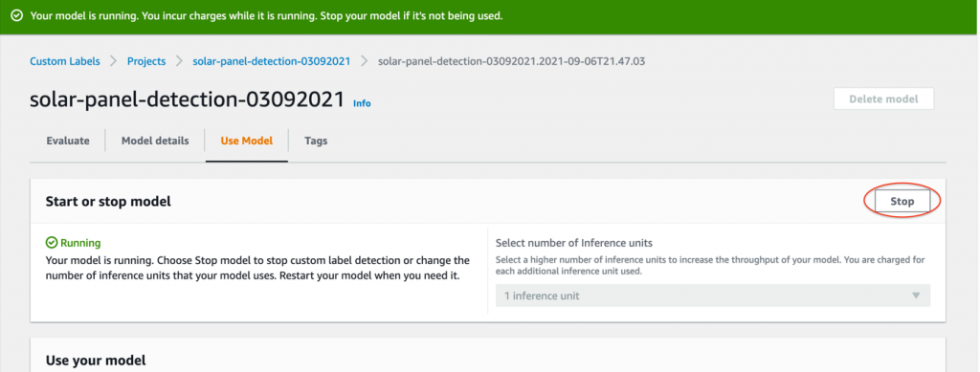The image size is (980, 372).
Task: Click the Select number of Inference units label
Action: 574,243
